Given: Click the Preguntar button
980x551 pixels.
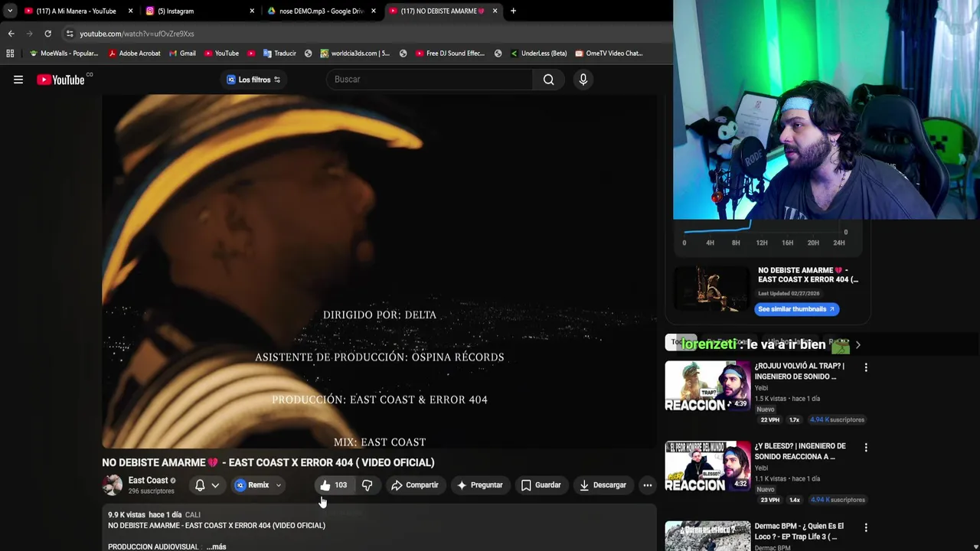Looking at the screenshot, I should 479,485.
